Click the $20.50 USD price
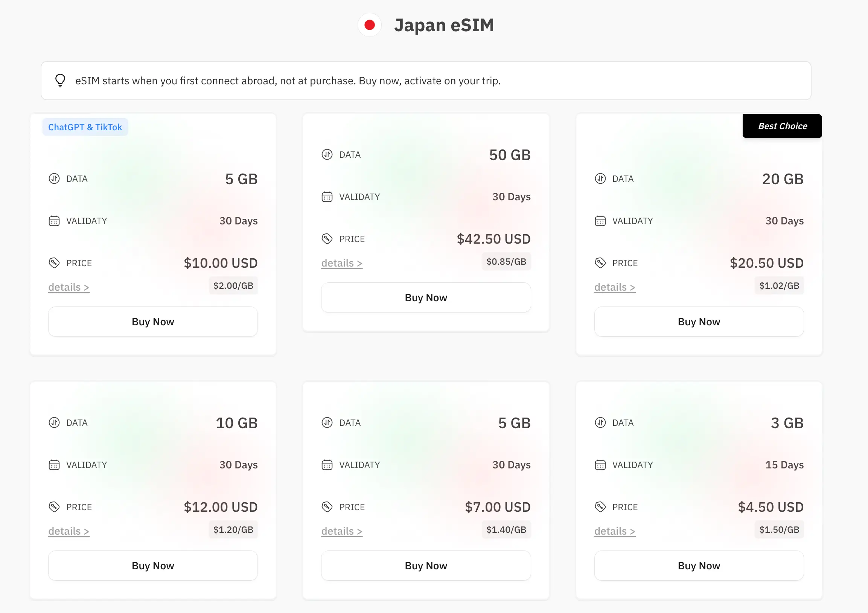This screenshot has height=613, width=868. click(x=766, y=263)
